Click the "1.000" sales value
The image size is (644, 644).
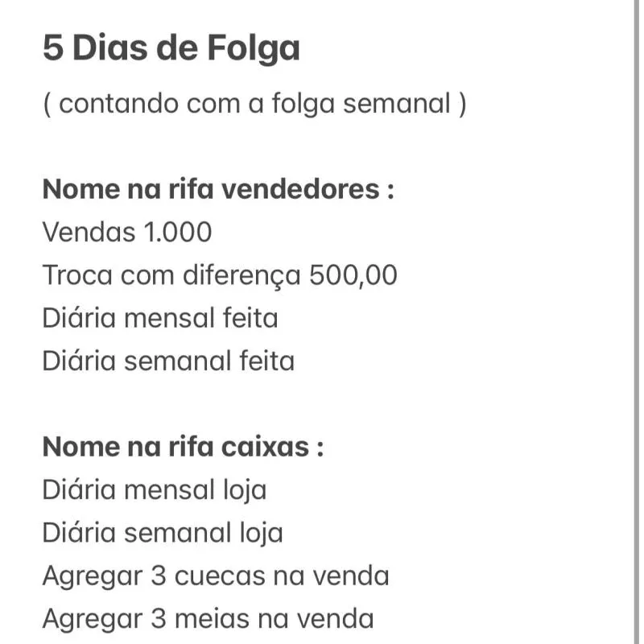(178, 233)
